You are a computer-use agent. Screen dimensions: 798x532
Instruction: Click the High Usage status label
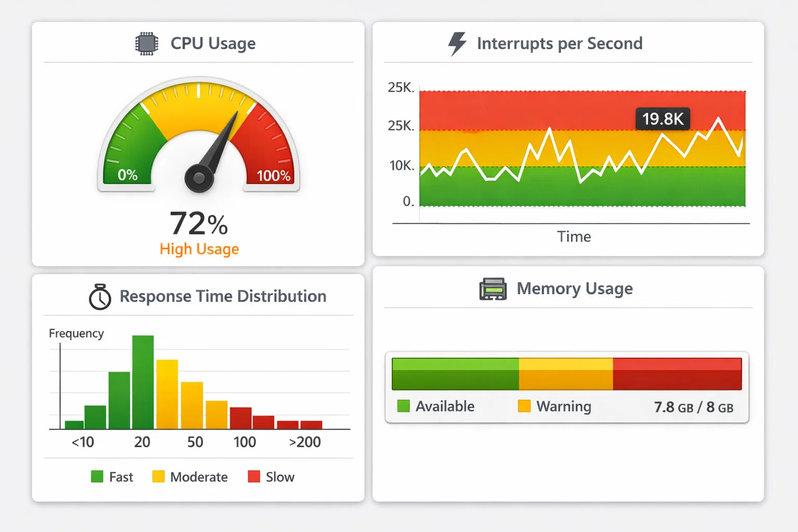tap(199, 249)
